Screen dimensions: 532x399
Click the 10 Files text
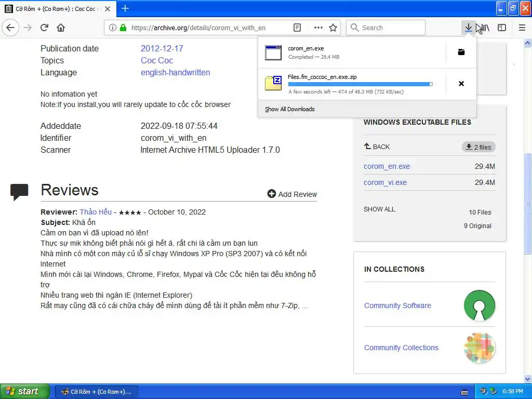click(480, 212)
